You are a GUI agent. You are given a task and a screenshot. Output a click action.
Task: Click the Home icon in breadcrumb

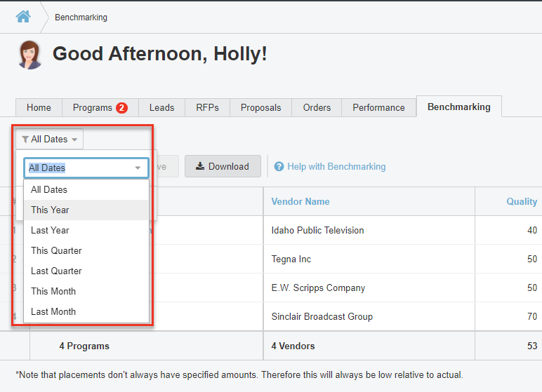[x=23, y=17]
